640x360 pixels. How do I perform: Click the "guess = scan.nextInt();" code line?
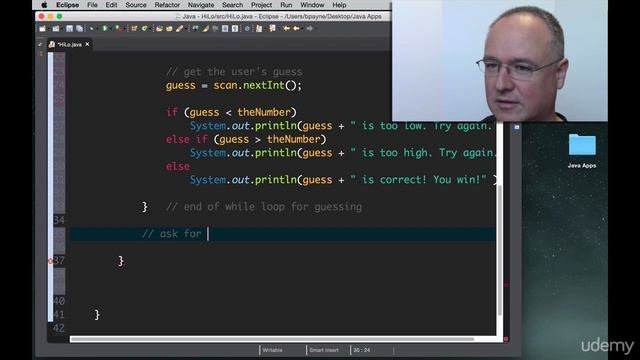pos(233,86)
